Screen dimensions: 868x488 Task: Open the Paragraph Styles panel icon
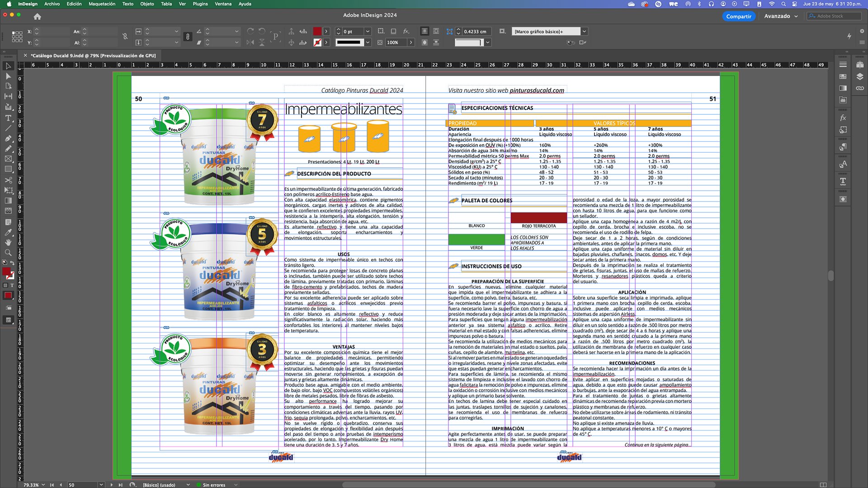(x=843, y=147)
